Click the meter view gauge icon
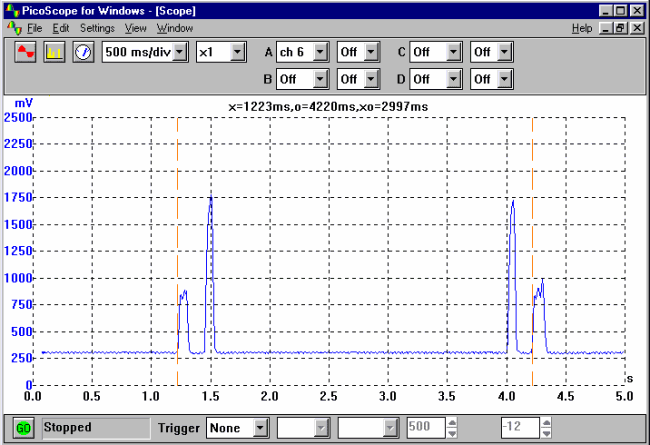Image resolution: width=650 pixels, height=445 pixels. click(84, 52)
